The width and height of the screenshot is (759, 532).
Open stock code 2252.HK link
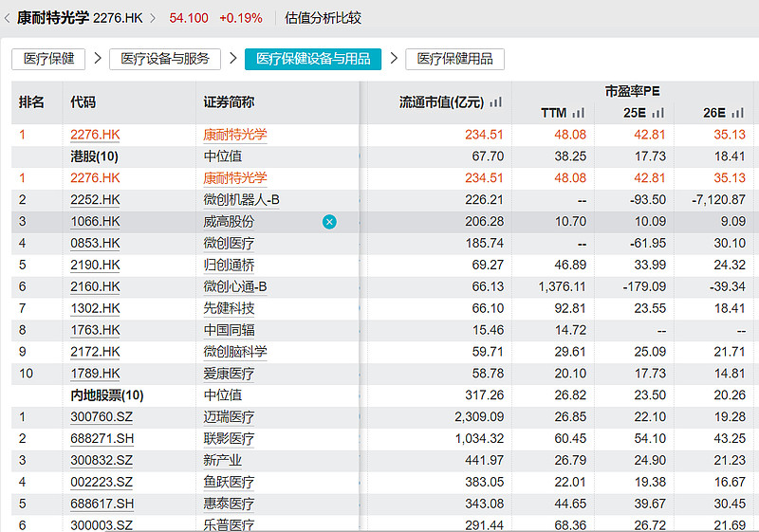(x=95, y=200)
